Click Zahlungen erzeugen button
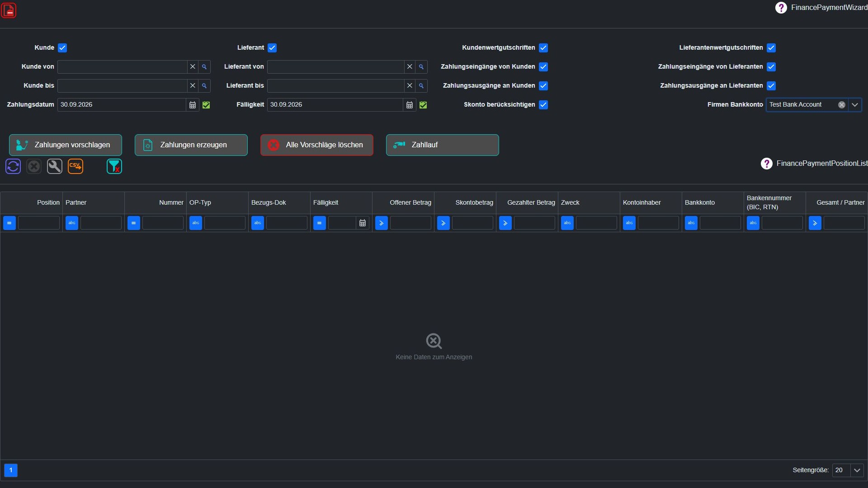 (191, 145)
